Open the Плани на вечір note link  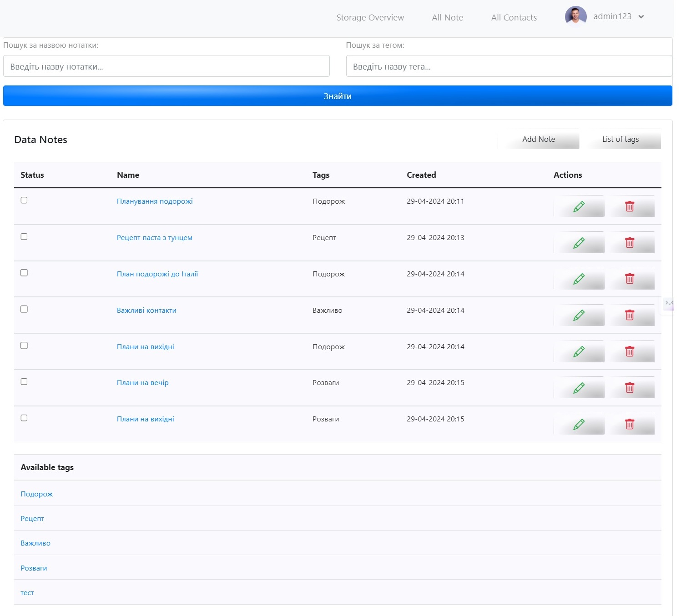coord(143,382)
